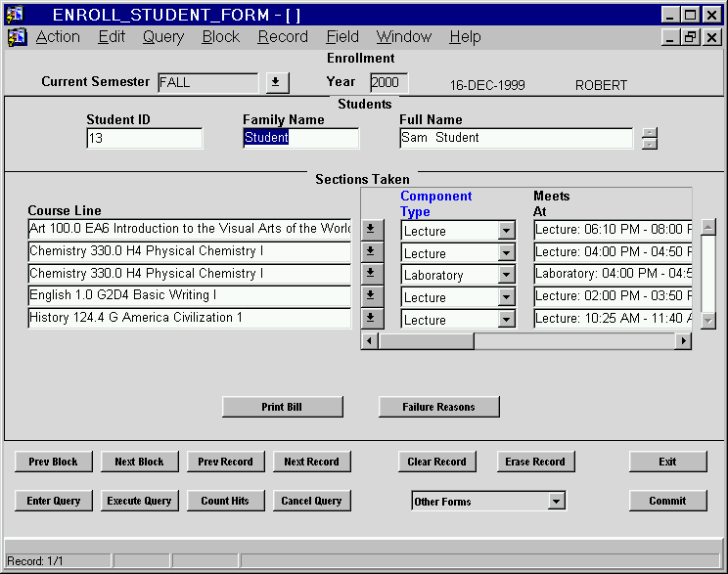Click the horizontal scrollbar thumb in sections
This screenshot has height=574, width=728.
click(427, 341)
